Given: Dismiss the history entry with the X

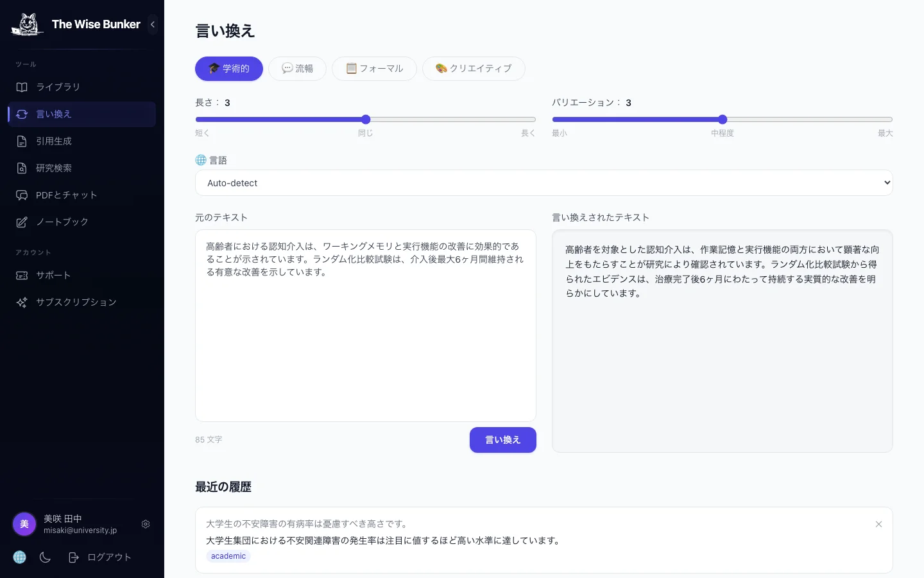Looking at the screenshot, I should (x=878, y=524).
